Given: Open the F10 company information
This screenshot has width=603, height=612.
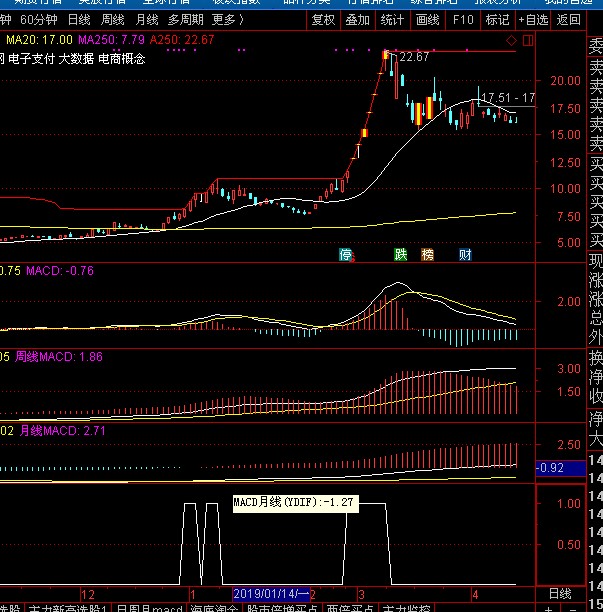Looking at the screenshot, I should (x=463, y=19).
